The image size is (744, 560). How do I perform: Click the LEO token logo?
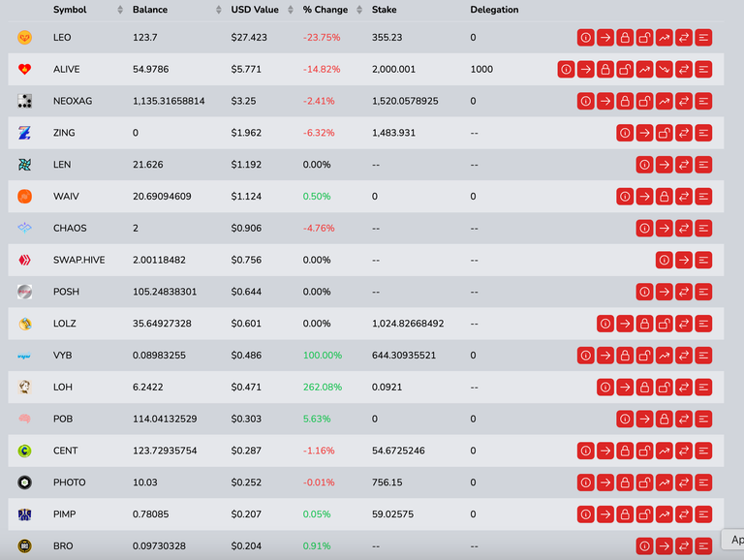(24, 38)
